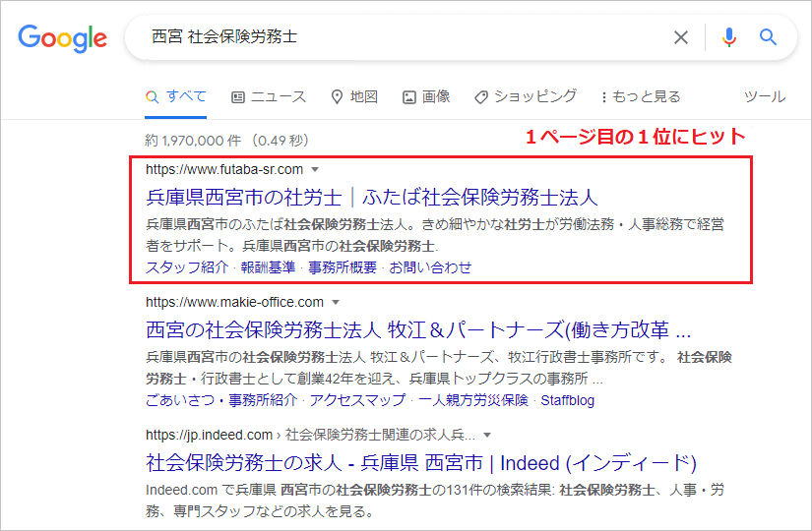Click the blue magnifier search button
Viewport: 812px width, 531px height.
(768, 37)
